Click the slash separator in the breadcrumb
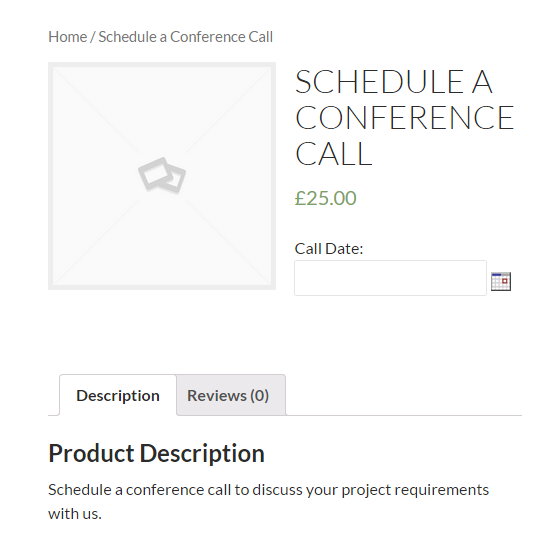This screenshot has width=559, height=541. 93,37
